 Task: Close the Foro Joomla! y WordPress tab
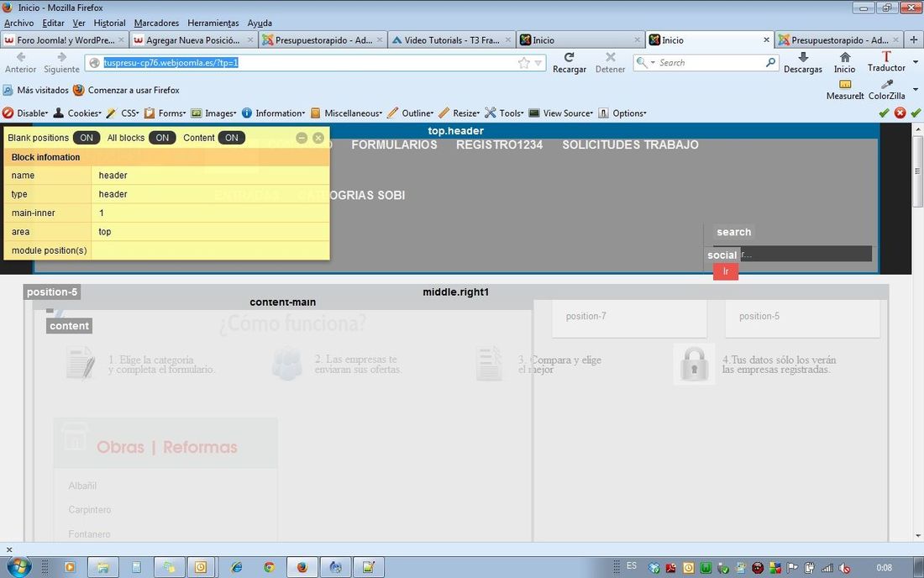122,40
